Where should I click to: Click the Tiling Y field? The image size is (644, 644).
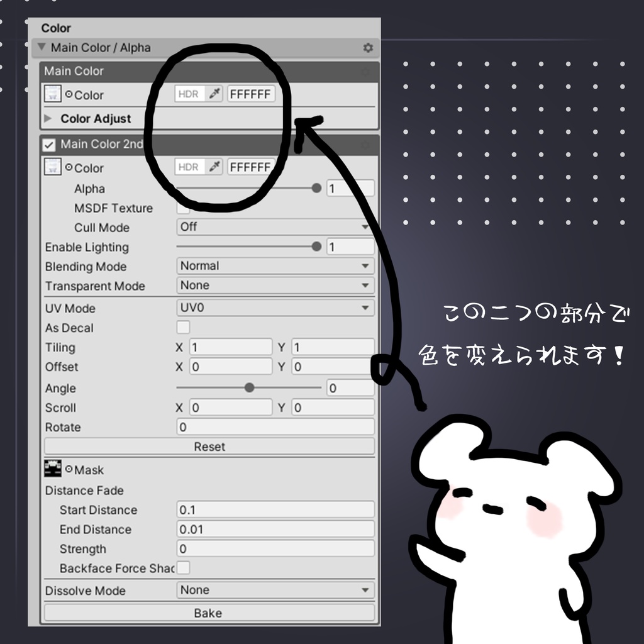pyautogui.click(x=333, y=347)
